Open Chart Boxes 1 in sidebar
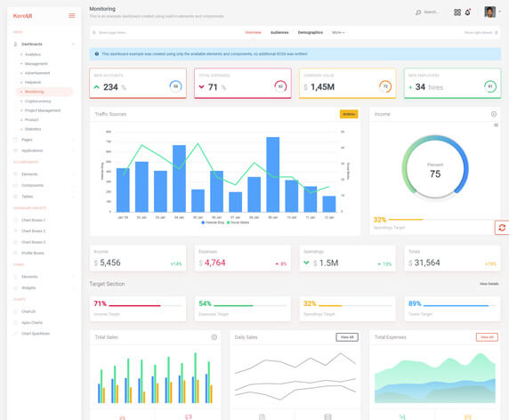Screen dimensions: 509x420 pos(33,220)
